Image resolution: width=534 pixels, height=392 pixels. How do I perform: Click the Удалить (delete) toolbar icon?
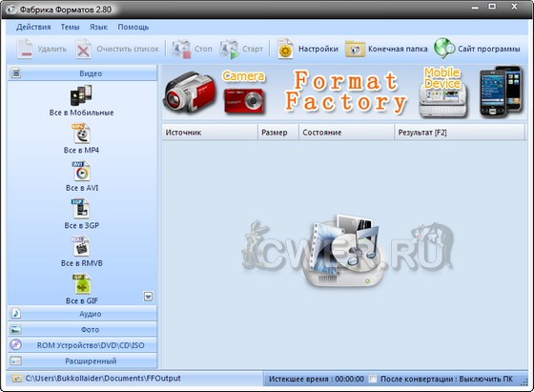(25, 49)
